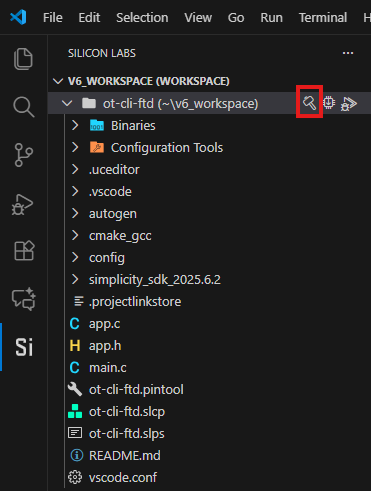Expand the simplicity_sdk_2025.6.2 folder chevron

point(75,279)
